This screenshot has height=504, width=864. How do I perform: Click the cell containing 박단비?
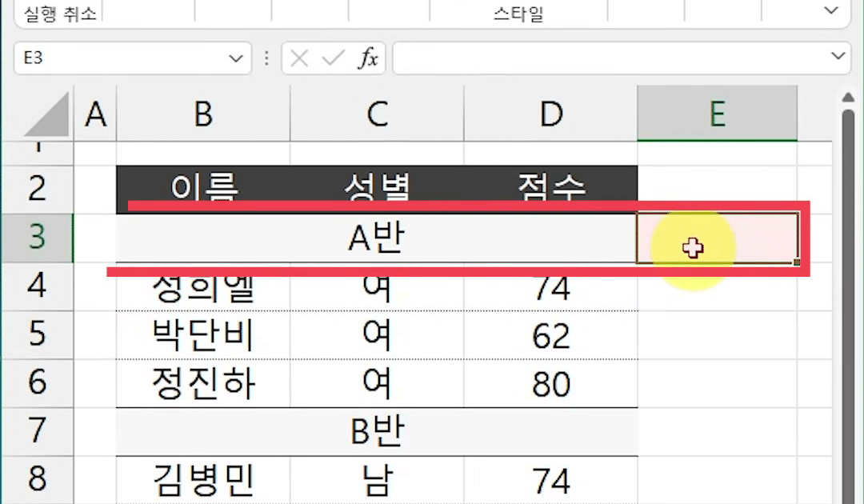(203, 334)
